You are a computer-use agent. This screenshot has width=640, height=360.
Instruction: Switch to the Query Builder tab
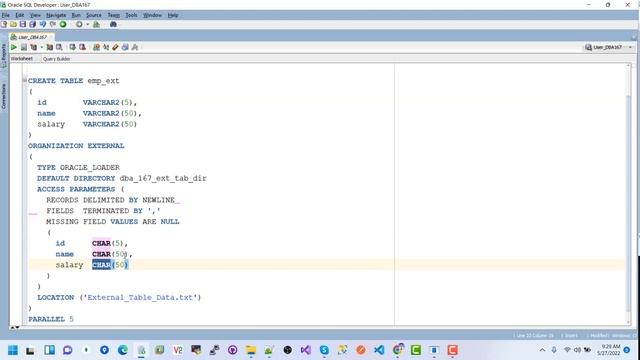tap(57, 59)
